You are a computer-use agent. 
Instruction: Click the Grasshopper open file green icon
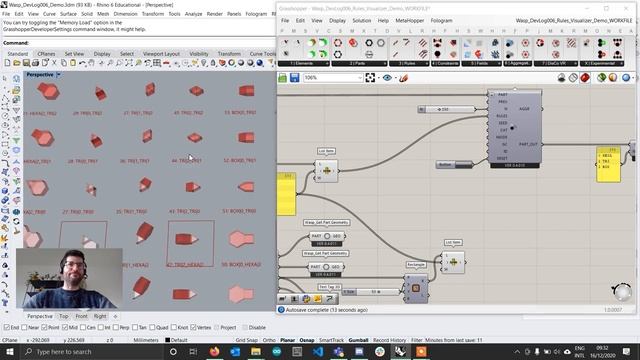(282, 78)
